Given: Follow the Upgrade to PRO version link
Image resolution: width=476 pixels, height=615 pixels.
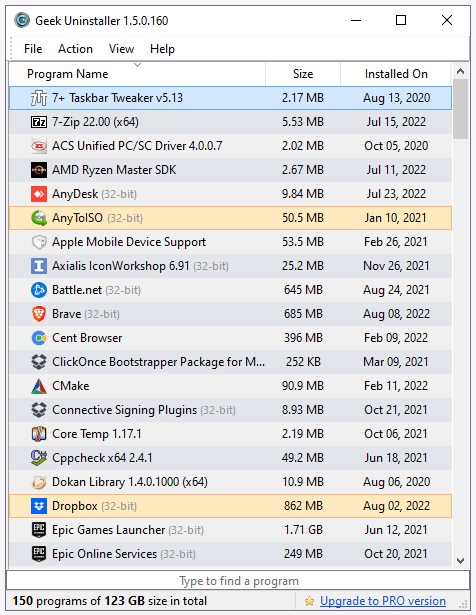Looking at the screenshot, I should (x=383, y=601).
